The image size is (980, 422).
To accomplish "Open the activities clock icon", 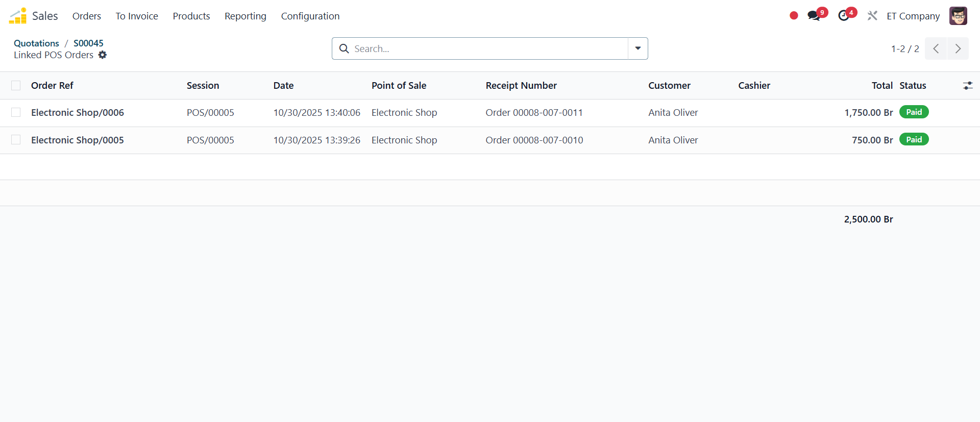I will tap(844, 16).
